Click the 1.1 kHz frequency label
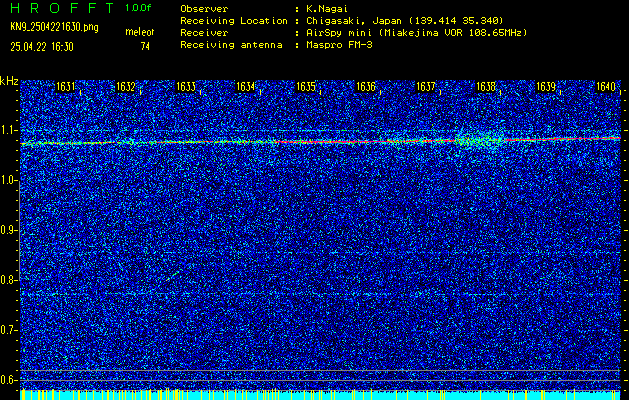Viewport: 629px width, 400px height. click(8, 130)
